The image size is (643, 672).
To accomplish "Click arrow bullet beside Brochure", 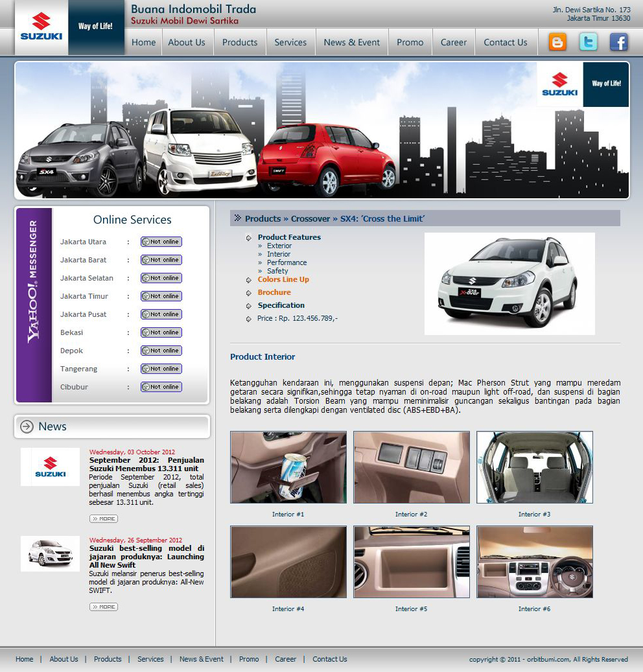I will click(249, 293).
